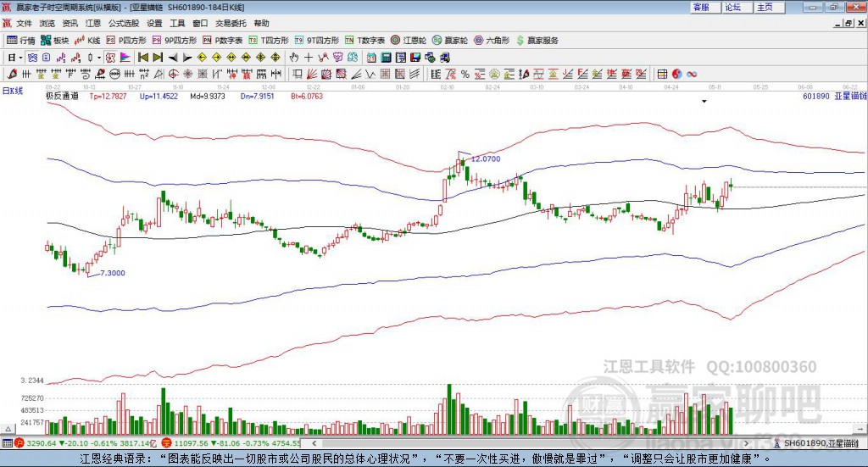Select the red fan lines tool
The width and height of the screenshot is (868, 467).
click(x=312, y=74)
